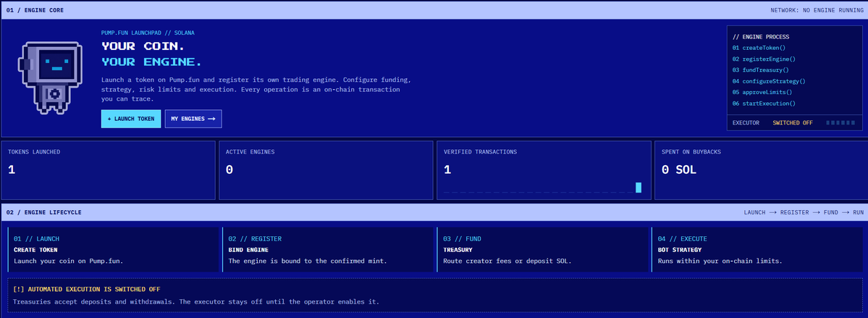
Task: Select the createToken() step
Action: [x=759, y=48]
